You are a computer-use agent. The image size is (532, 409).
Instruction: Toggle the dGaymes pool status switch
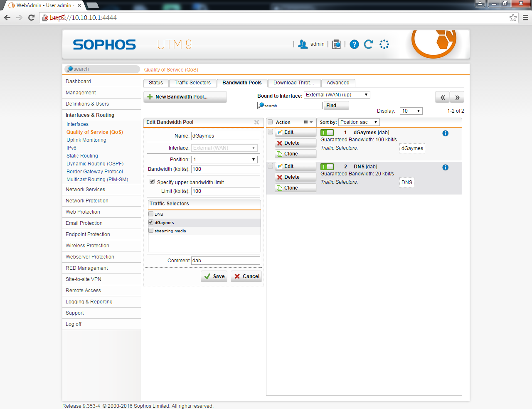click(x=327, y=133)
